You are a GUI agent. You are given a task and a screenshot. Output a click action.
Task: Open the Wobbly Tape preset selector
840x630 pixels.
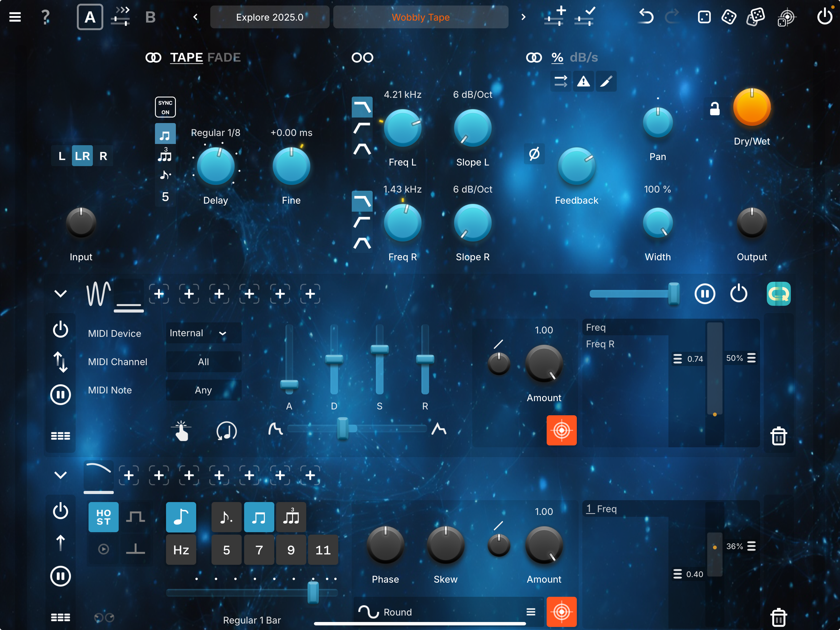(x=421, y=17)
